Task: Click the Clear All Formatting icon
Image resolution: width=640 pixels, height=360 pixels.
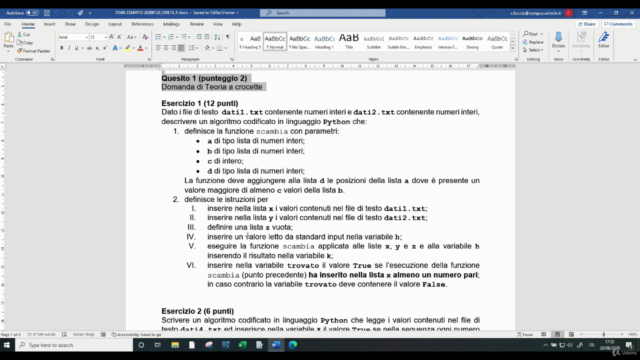Action: [145, 37]
